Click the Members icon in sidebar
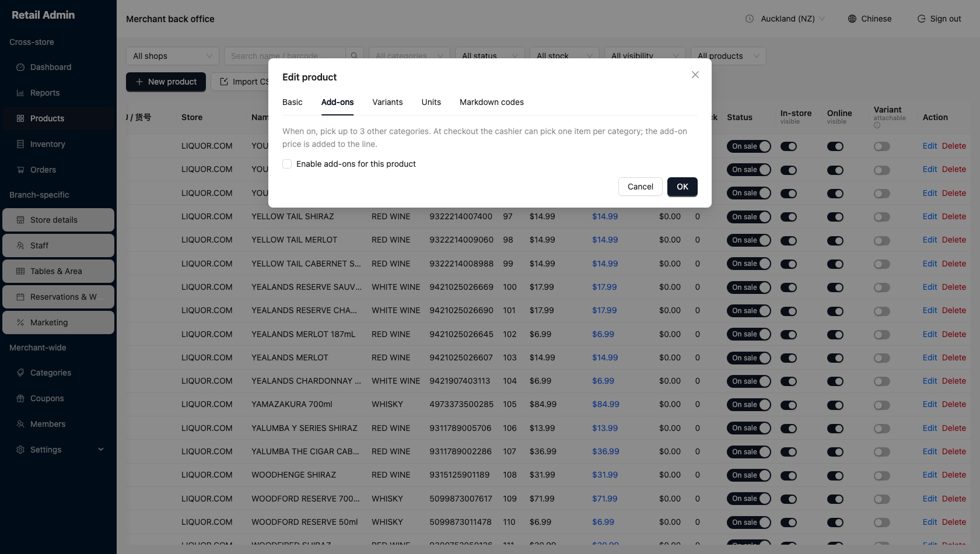This screenshot has height=554, width=980. [x=20, y=424]
